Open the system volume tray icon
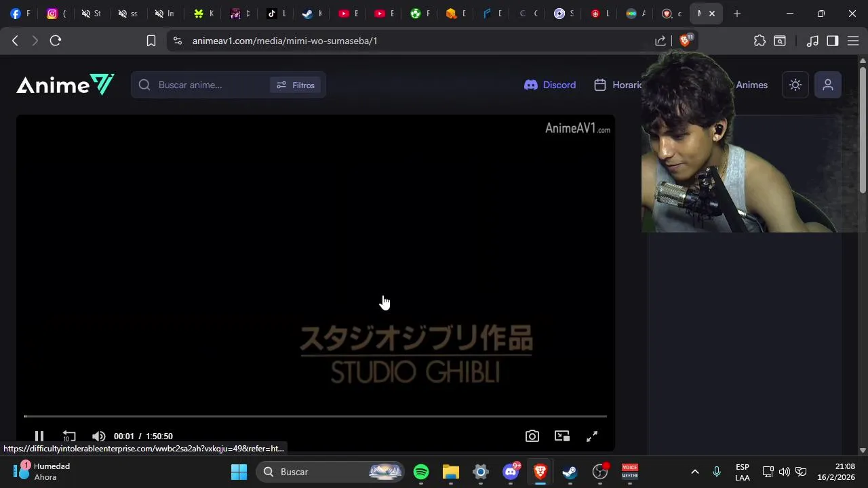868x488 pixels. tap(785, 472)
